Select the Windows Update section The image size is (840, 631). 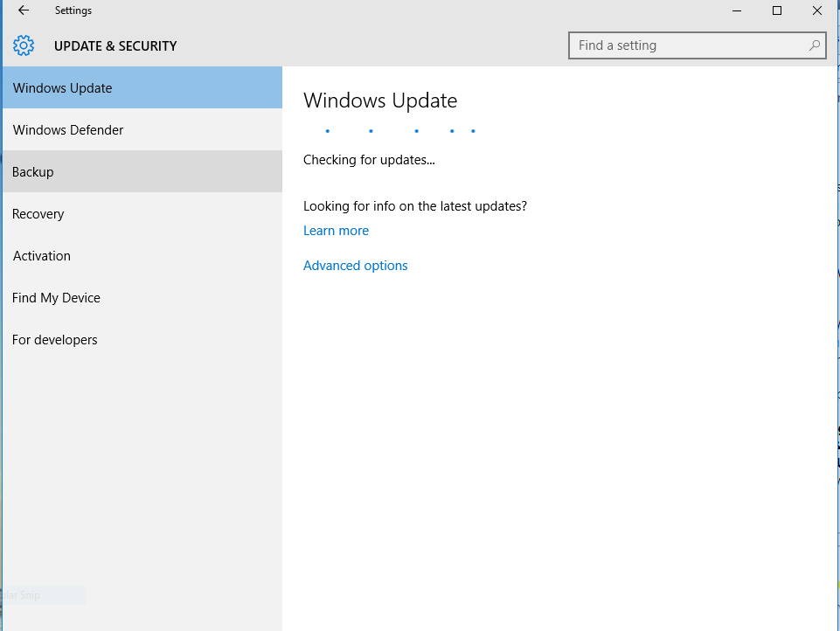[142, 88]
